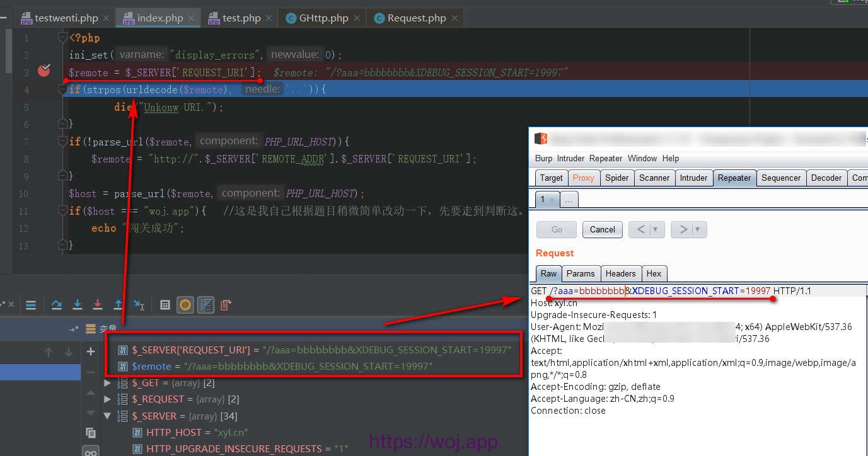Click the Cancel button in Repeater
The image size is (868, 456).
click(603, 230)
